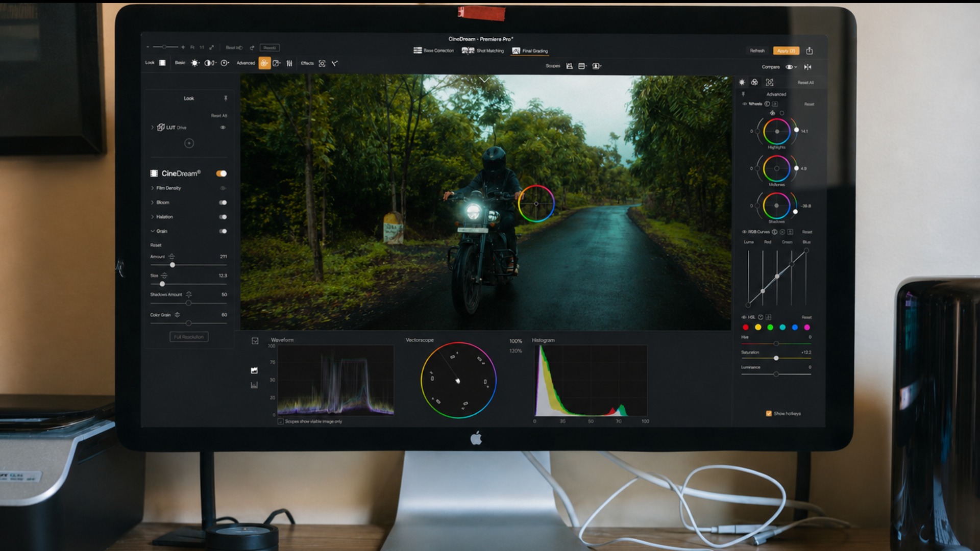Toggle the Grain effect switch
The height and width of the screenshot is (551, 980).
point(223,231)
